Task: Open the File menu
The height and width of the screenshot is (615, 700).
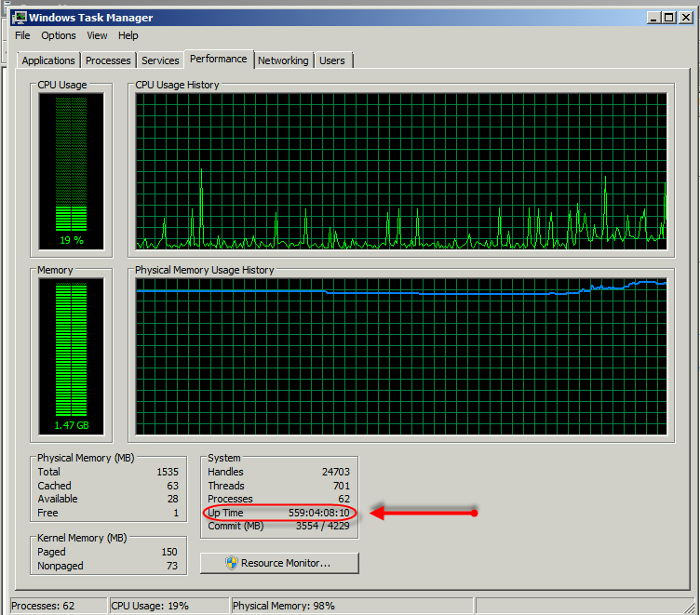Action: click(x=22, y=35)
